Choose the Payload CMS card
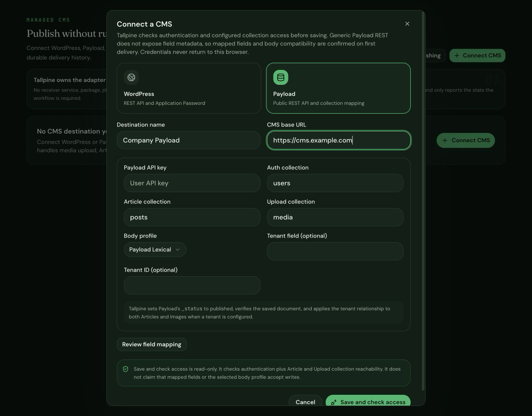This screenshot has height=416, width=532. pos(338,88)
